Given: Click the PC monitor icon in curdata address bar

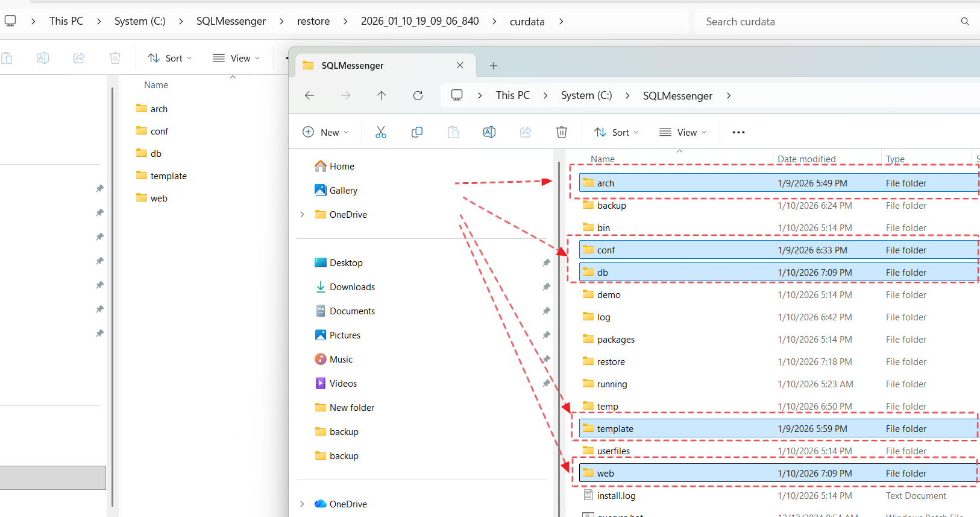Looking at the screenshot, I should (x=10, y=21).
